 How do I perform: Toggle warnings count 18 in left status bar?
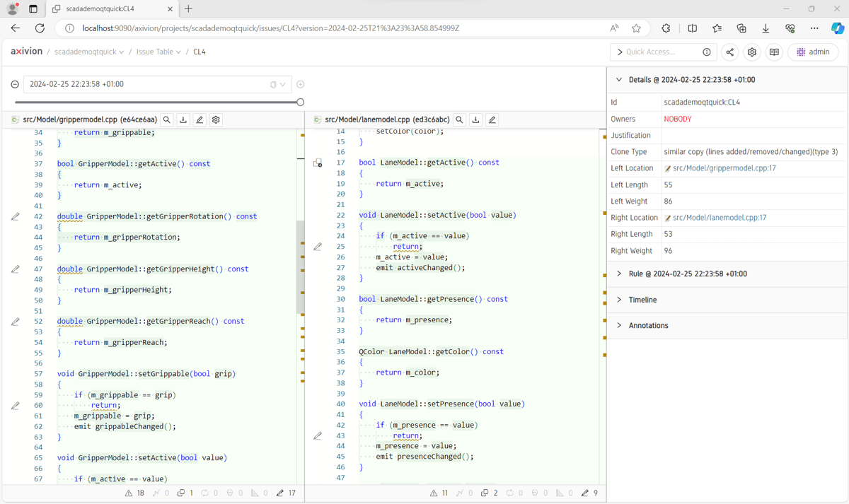134,493
